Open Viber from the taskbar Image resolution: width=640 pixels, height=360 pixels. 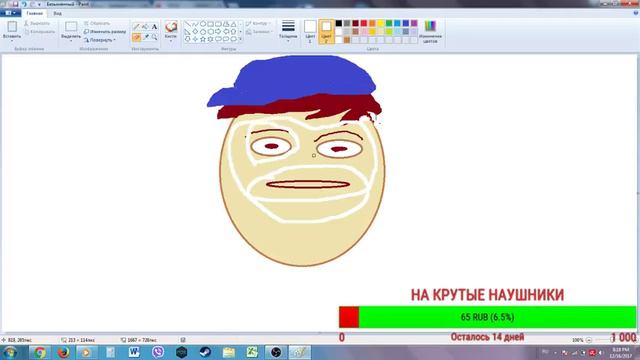click(x=158, y=352)
